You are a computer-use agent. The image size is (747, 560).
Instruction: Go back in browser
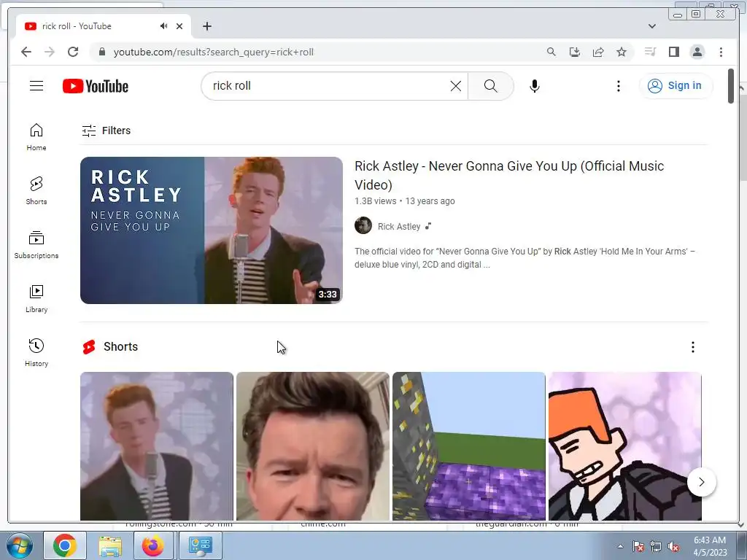click(x=26, y=52)
